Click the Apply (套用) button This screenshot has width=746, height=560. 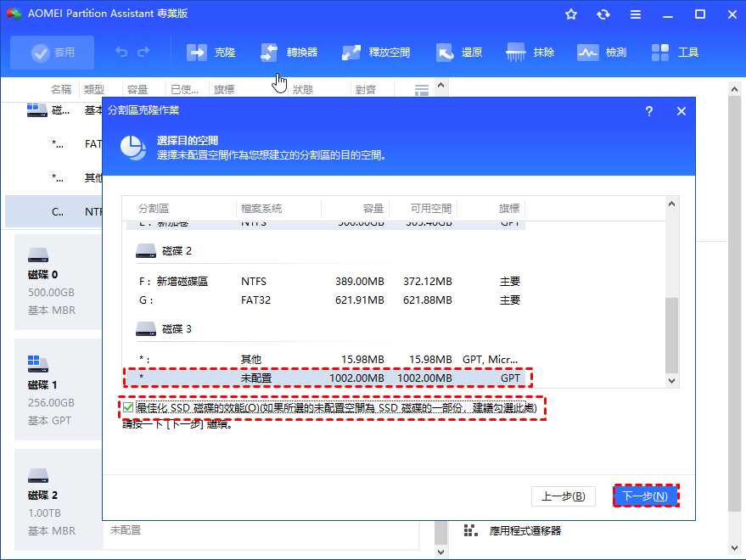[x=53, y=53]
